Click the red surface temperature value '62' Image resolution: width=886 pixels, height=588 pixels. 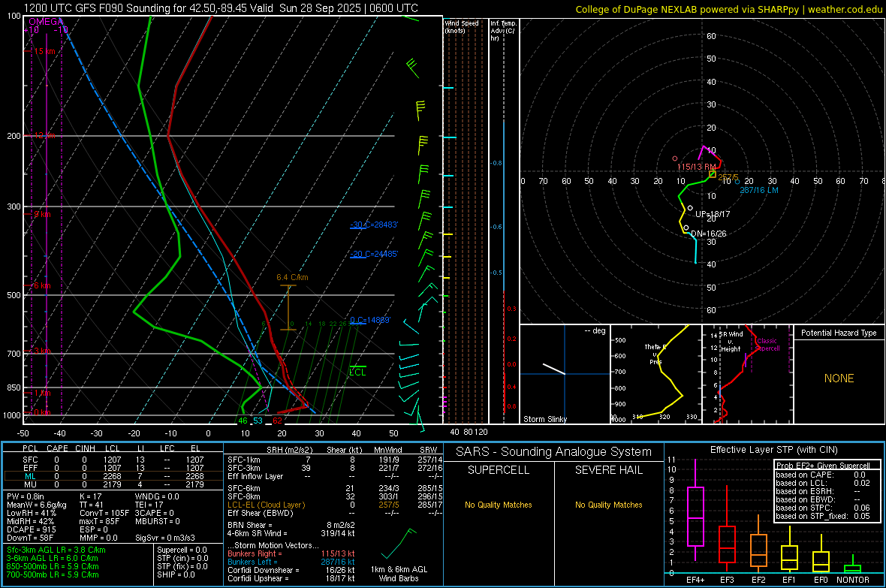(x=278, y=420)
